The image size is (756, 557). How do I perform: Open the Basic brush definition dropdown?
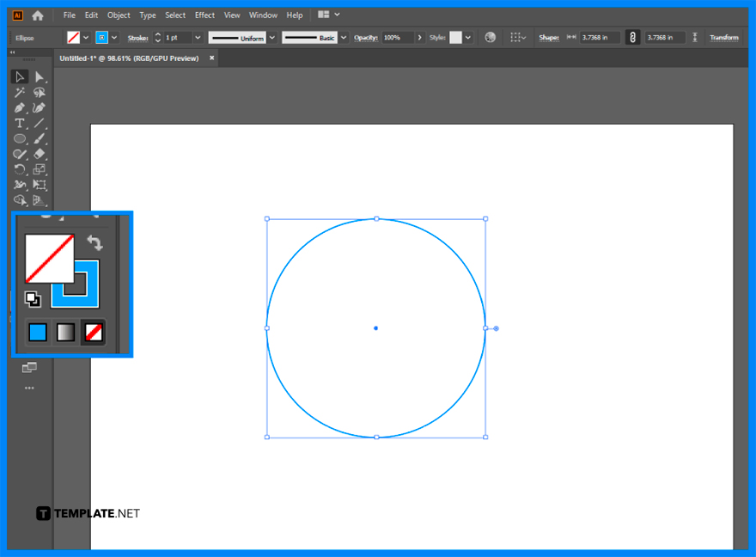tap(343, 37)
